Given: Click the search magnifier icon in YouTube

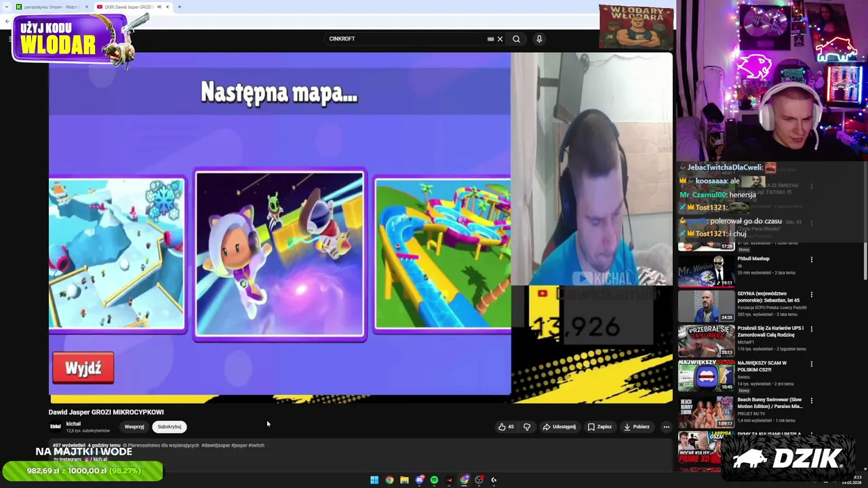Looking at the screenshot, I should point(516,39).
